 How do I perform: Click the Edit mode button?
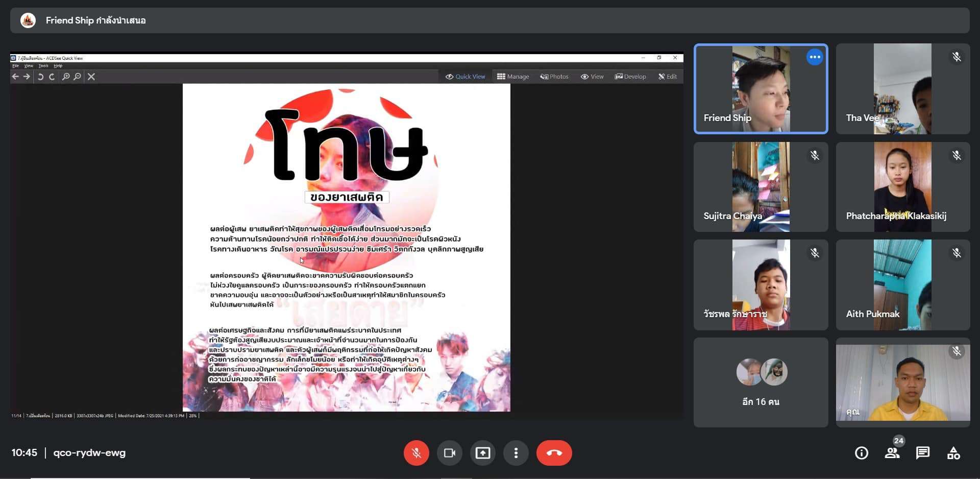(668, 77)
